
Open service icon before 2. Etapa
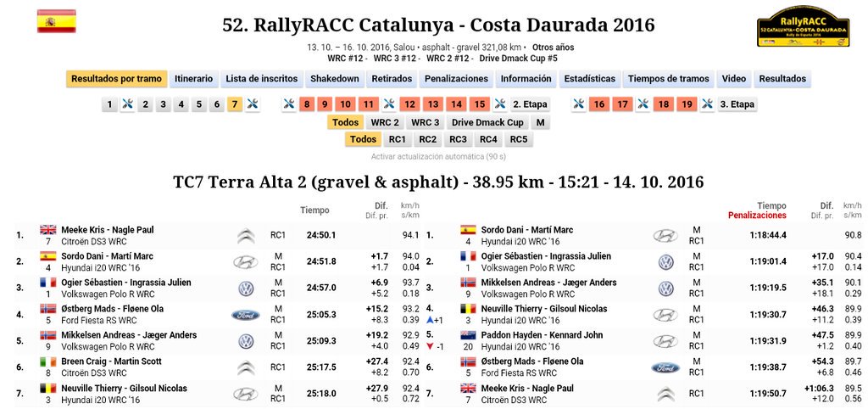(x=500, y=104)
